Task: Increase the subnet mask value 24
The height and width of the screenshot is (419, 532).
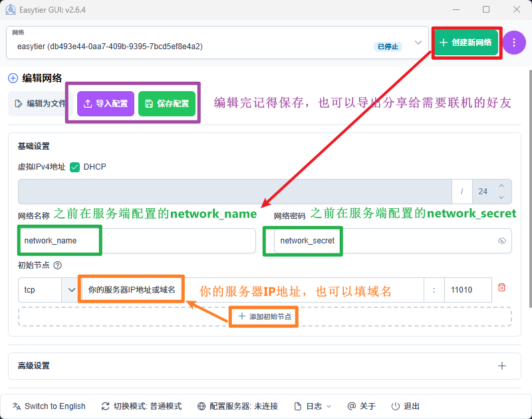Action: tap(501, 186)
